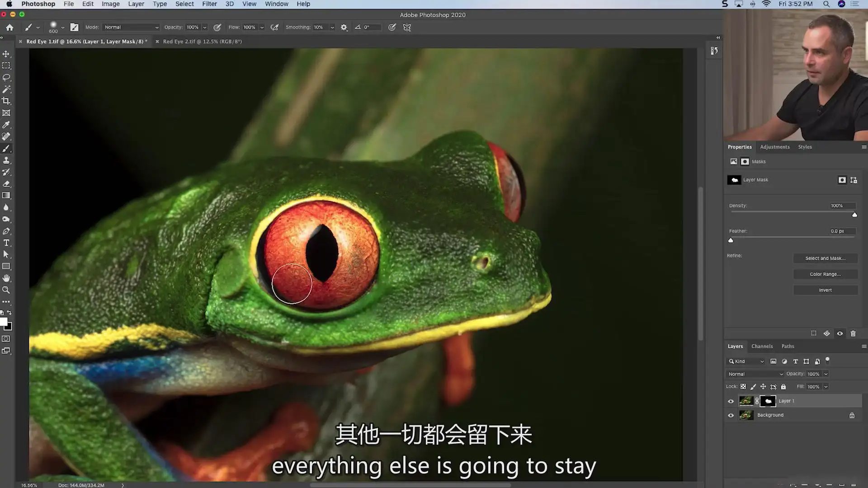Click the Density slider handle

854,215
